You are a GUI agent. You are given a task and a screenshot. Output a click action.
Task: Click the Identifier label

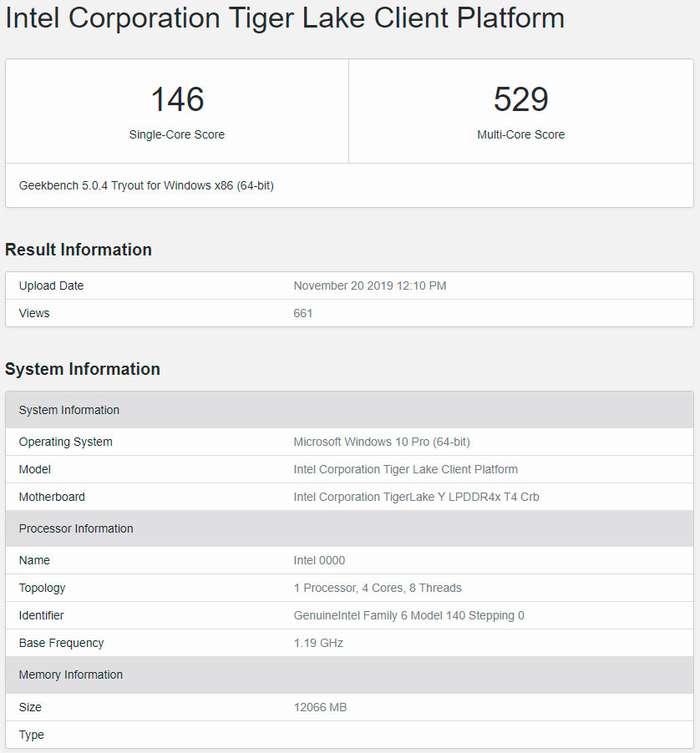(x=41, y=615)
